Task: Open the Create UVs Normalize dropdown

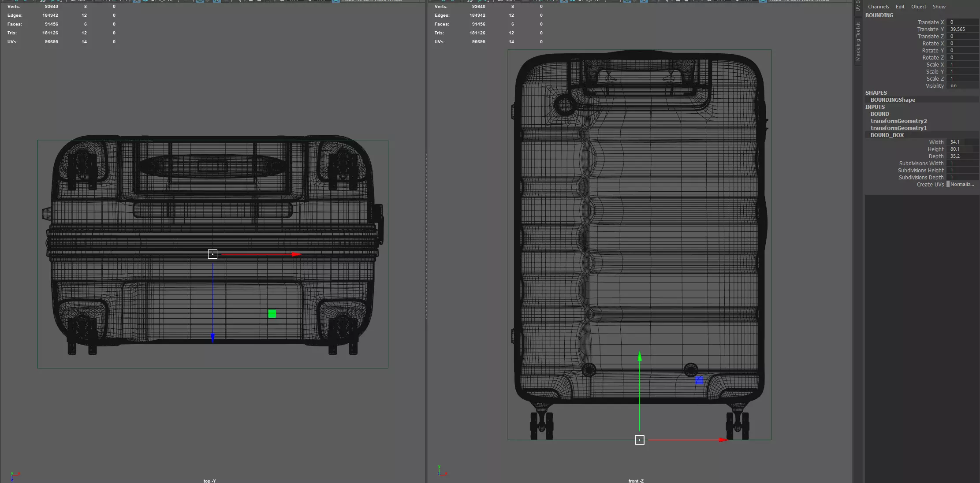Action: coord(963,184)
